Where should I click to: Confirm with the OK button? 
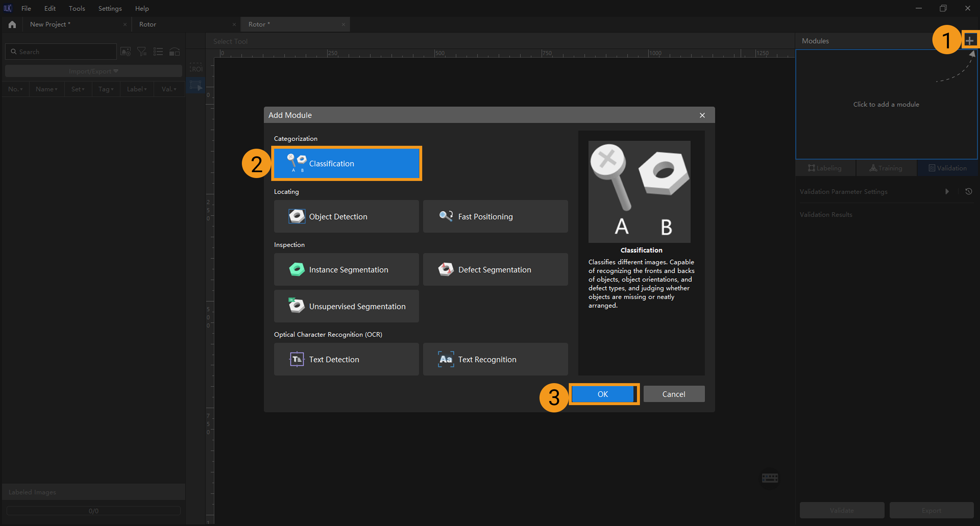[603, 394]
